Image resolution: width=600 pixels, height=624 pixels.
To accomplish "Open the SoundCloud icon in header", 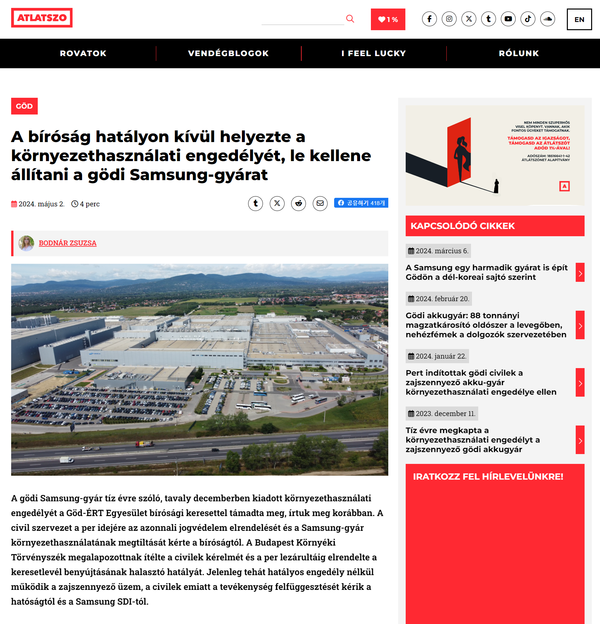I will tap(548, 19).
